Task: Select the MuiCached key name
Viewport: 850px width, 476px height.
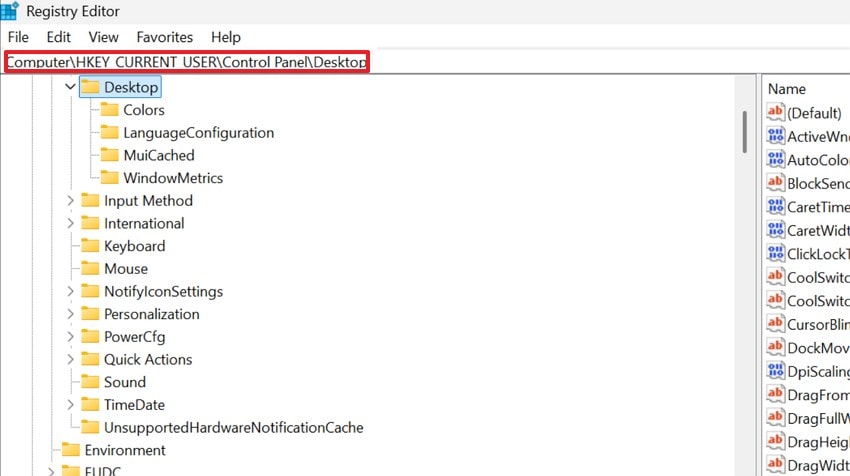Action: click(159, 156)
